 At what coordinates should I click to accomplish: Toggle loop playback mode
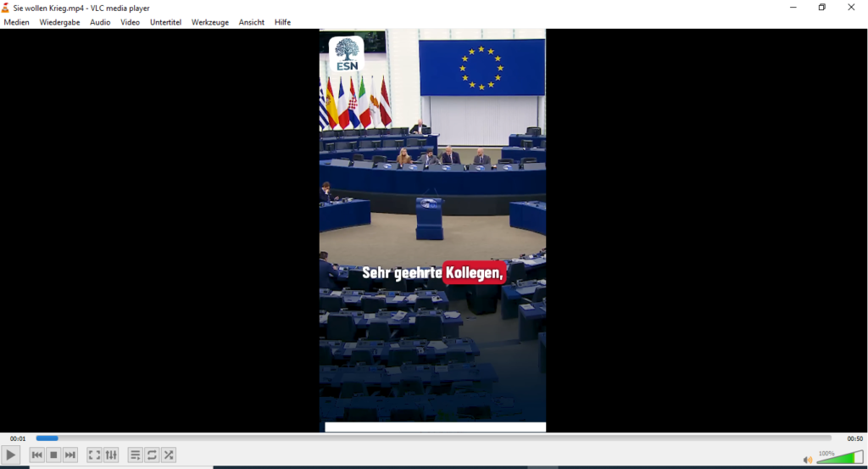tap(152, 455)
